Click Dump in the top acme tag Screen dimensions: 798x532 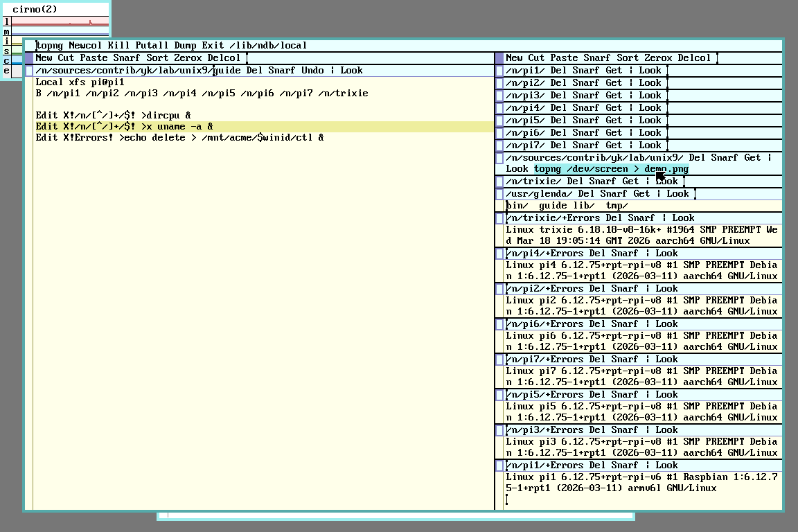coord(185,46)
